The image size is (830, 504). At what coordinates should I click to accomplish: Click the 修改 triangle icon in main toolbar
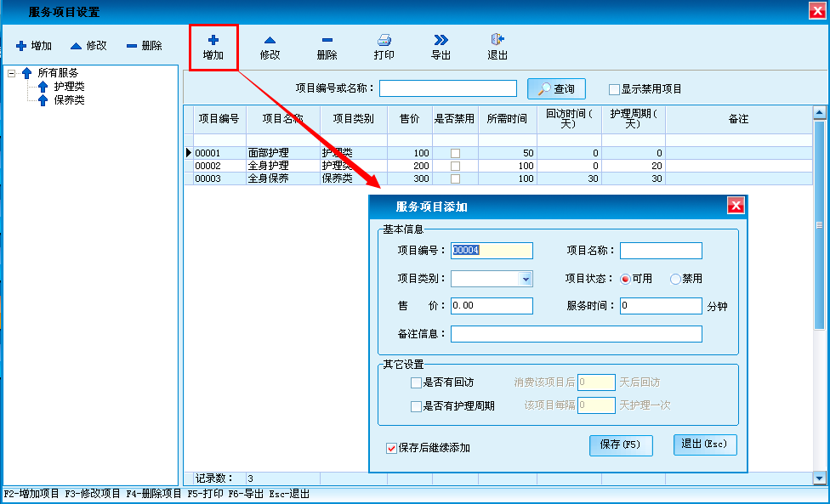270,40
